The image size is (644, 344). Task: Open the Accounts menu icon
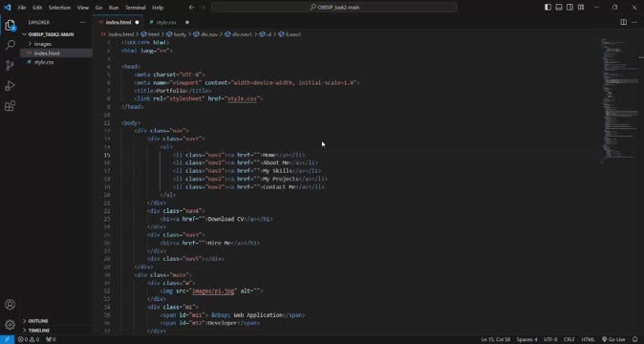10,305
